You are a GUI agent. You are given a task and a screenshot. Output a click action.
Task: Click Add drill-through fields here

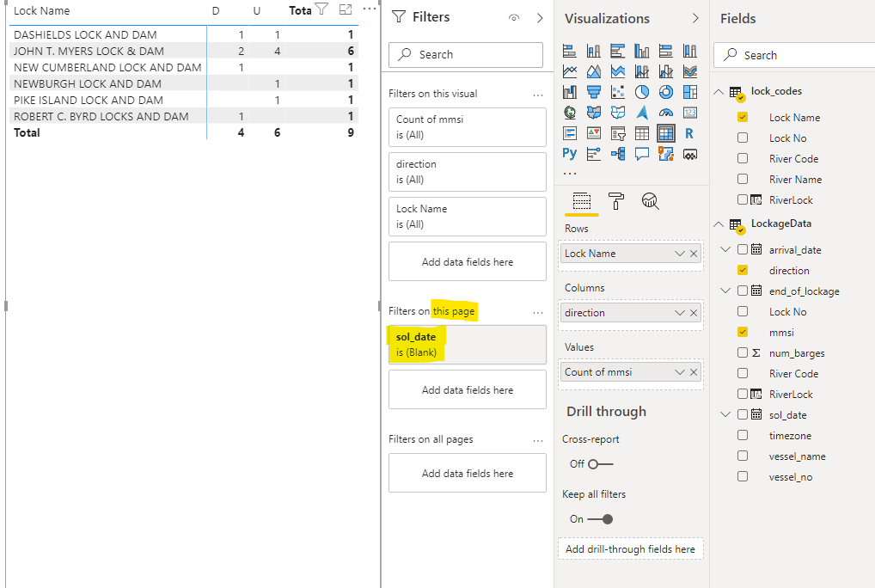pos(630,548)
